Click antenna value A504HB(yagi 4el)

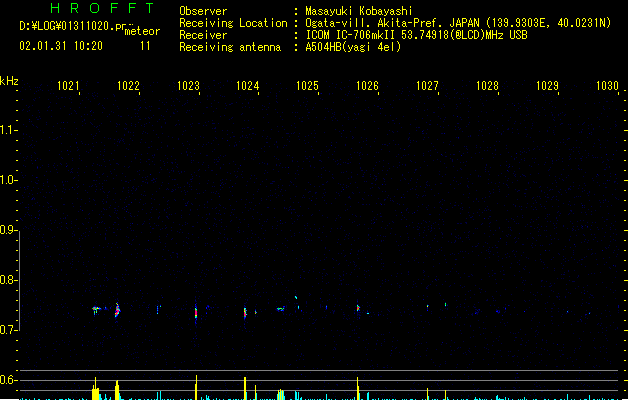click(x=353, y=47)
